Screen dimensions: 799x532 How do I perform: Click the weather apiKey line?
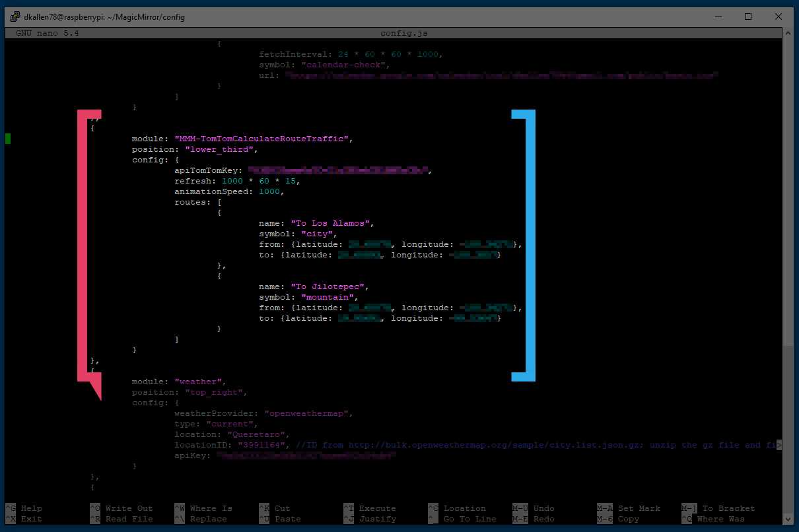pyautogui.click(x=285, y=455)
